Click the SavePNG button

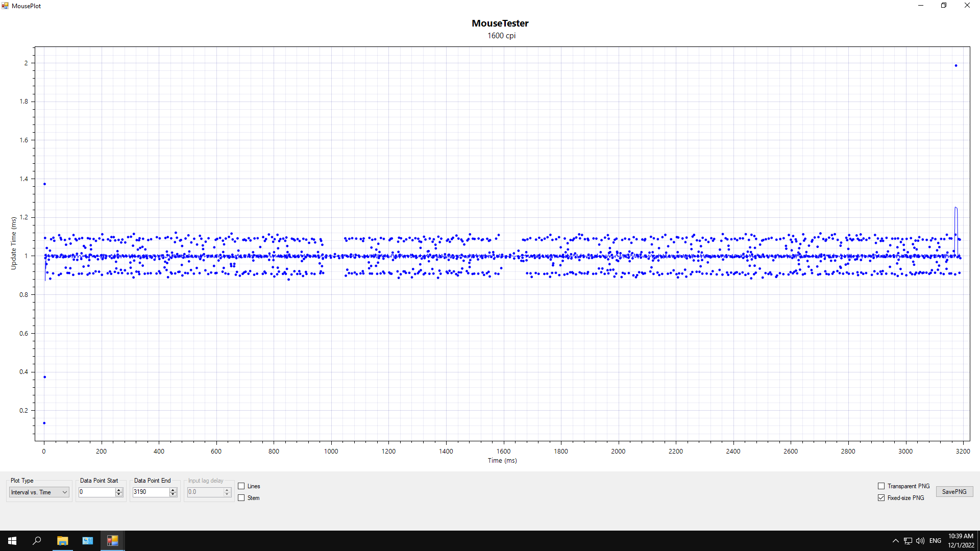[x=954, y=492]
